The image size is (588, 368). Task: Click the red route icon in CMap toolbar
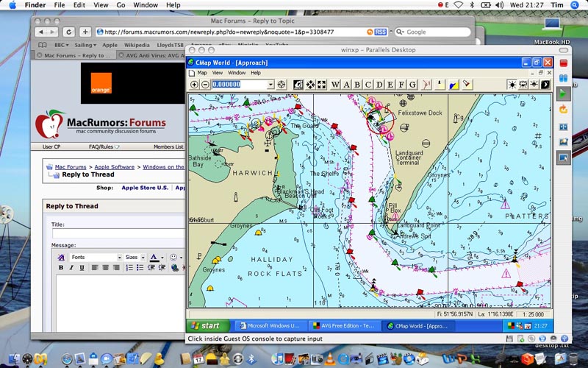(x=427, y=85)
